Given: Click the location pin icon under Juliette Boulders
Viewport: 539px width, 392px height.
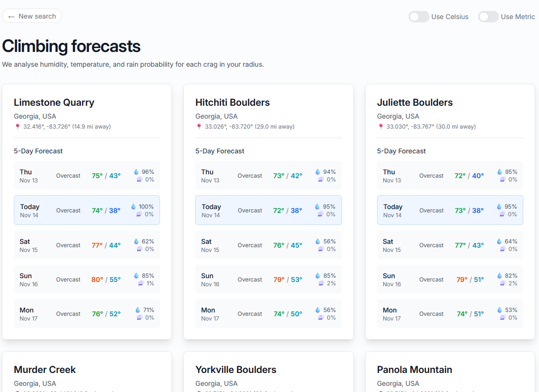Looking at the screenshot, I should pyautogui.click(x=380, y=126).
